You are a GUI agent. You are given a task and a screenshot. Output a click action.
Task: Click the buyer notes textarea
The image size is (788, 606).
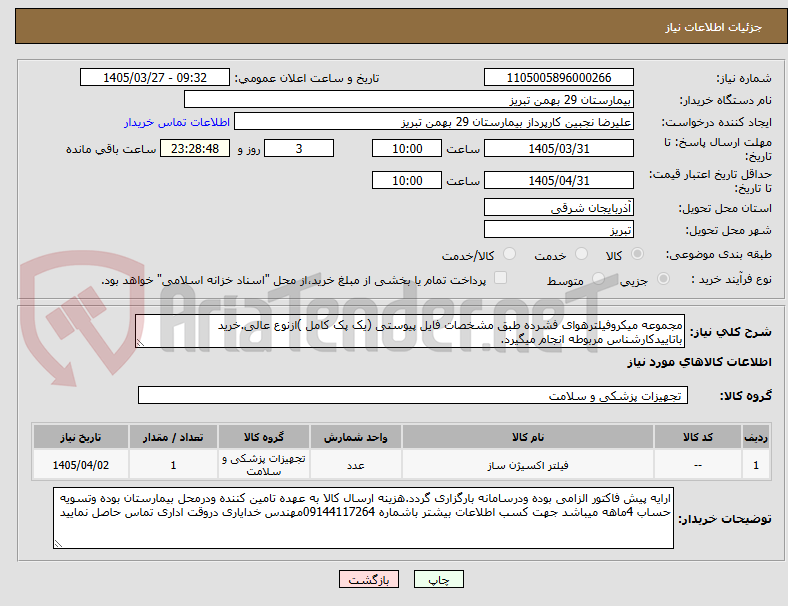[363, 518]
